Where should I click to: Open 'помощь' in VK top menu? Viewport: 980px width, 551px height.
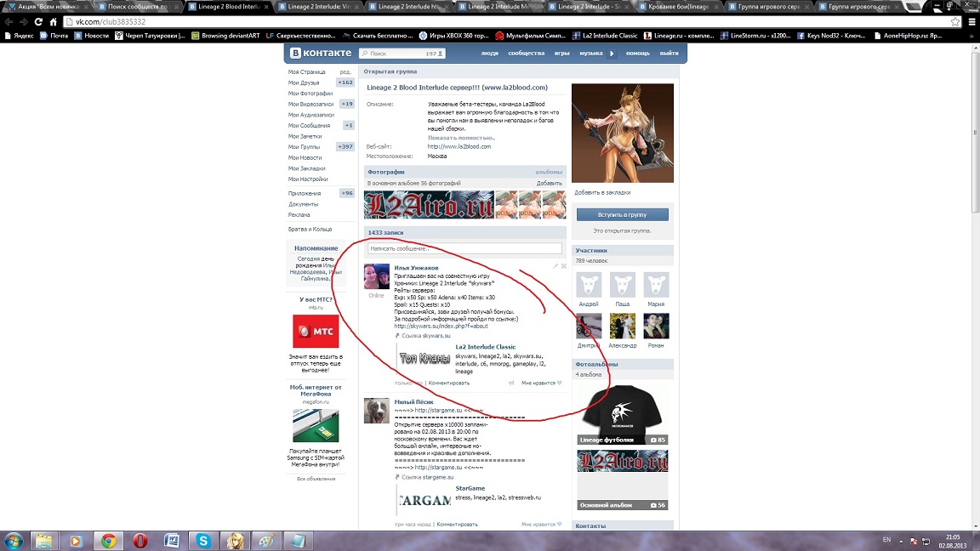[x=637, y=53]
